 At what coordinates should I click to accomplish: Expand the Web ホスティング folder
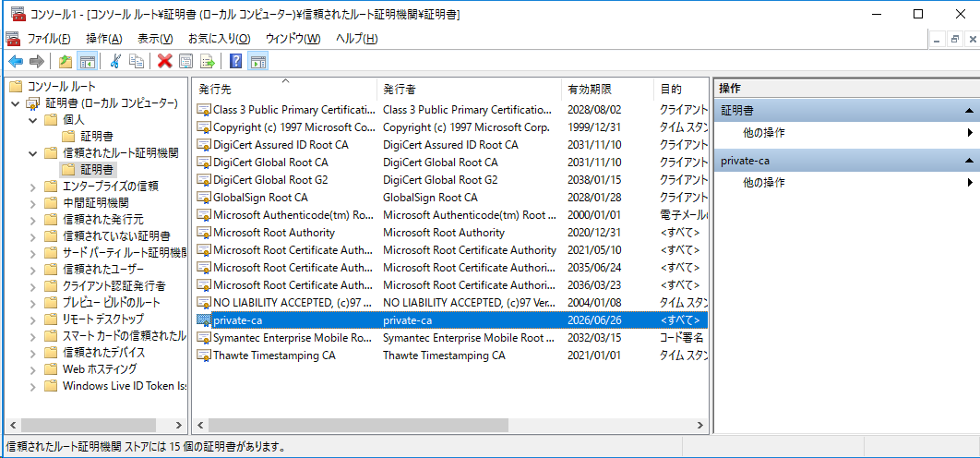pos(33,369)
